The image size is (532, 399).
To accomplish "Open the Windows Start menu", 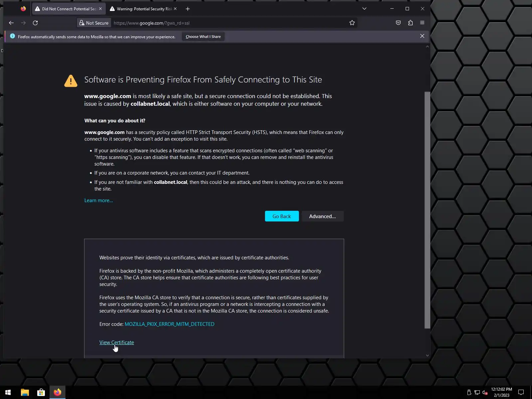I will pyautogui.click(x=8, y=392).
